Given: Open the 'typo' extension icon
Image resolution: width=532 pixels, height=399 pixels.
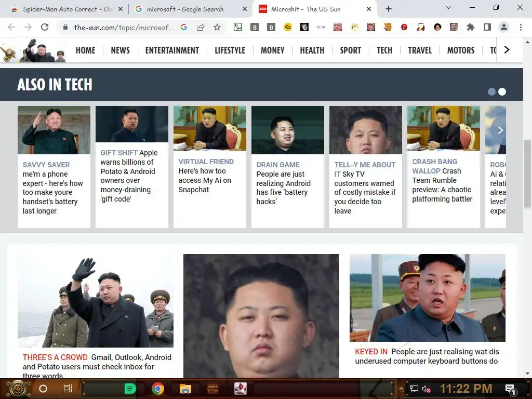Looking at the screenshot, I should (x=238, y=27).
